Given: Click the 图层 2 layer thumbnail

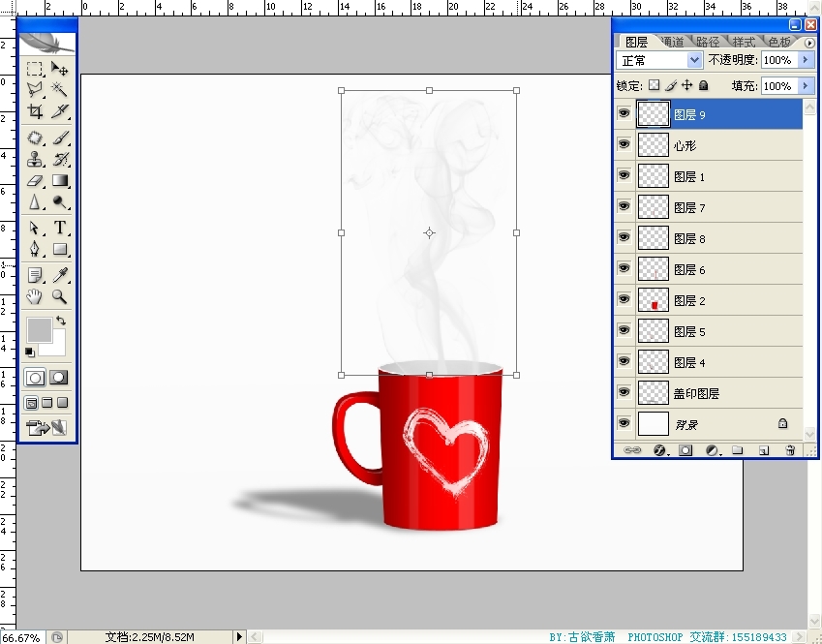Looking at the screenshot, I should pyautogui.click(x=655, y=300).
